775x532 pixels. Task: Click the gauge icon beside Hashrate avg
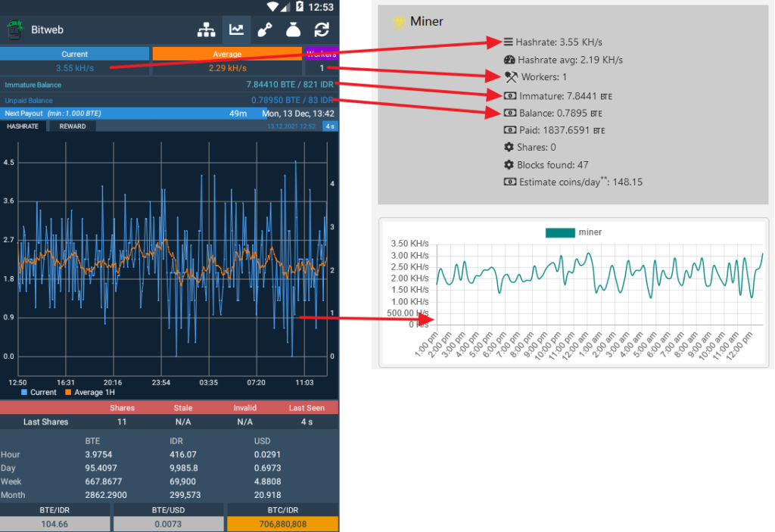pos(509,60)
